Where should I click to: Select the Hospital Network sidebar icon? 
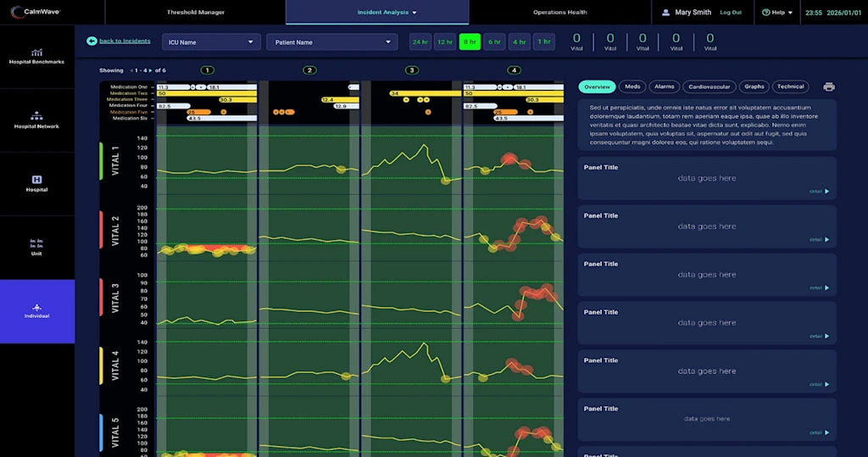[x=36, y=116]
